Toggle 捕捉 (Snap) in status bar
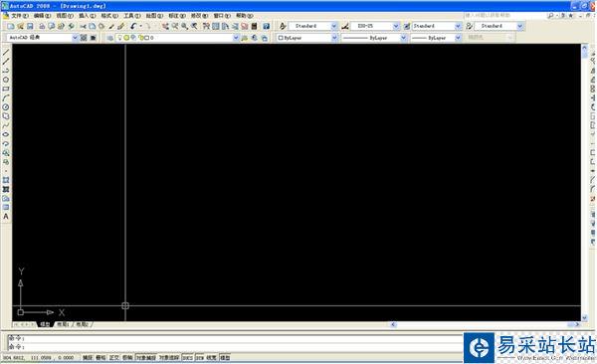 point(88,357)
